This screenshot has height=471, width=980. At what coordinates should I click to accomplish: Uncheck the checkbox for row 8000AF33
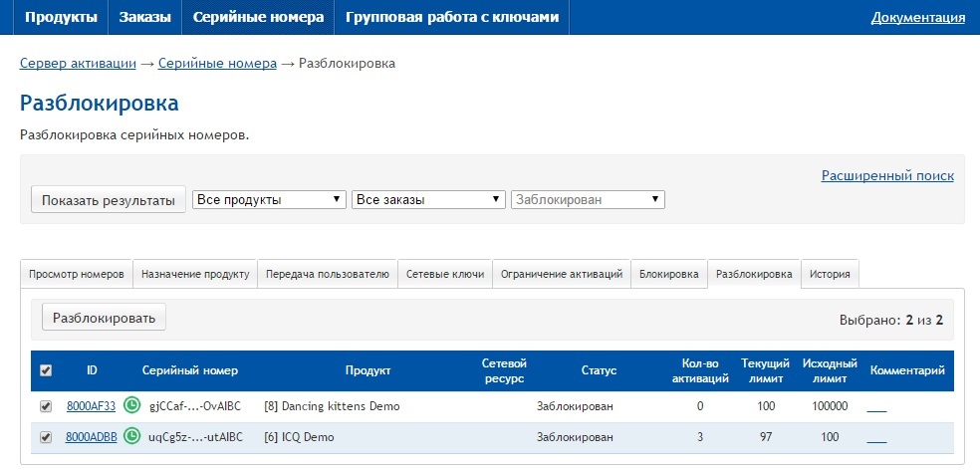coord(45,406)
